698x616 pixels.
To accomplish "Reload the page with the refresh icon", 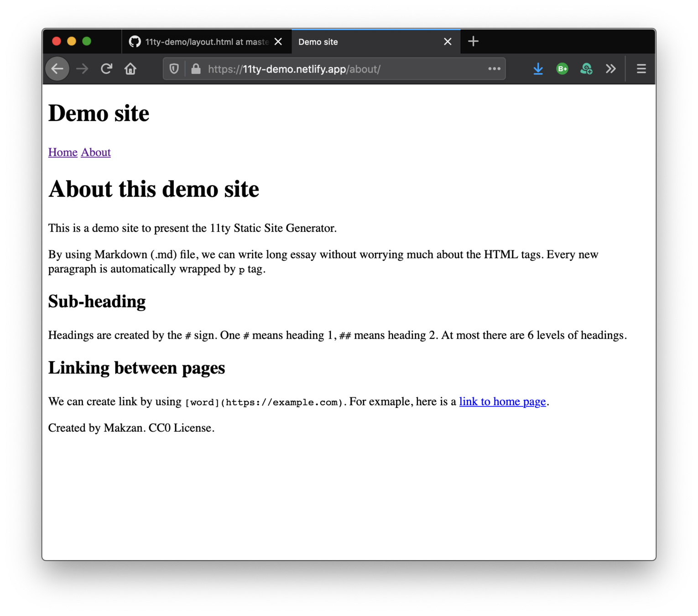I will 106,69.
